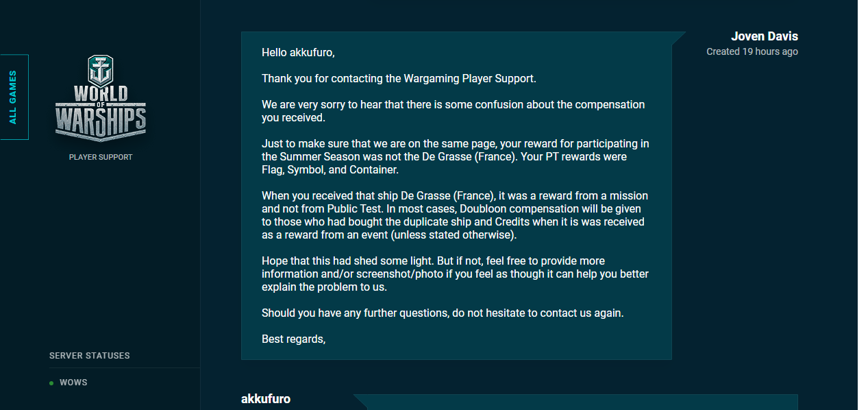Viewport: 868px width, 410px height.
Task: Click the 'Should you have any further questions' line
Action: tap(443, 313)
